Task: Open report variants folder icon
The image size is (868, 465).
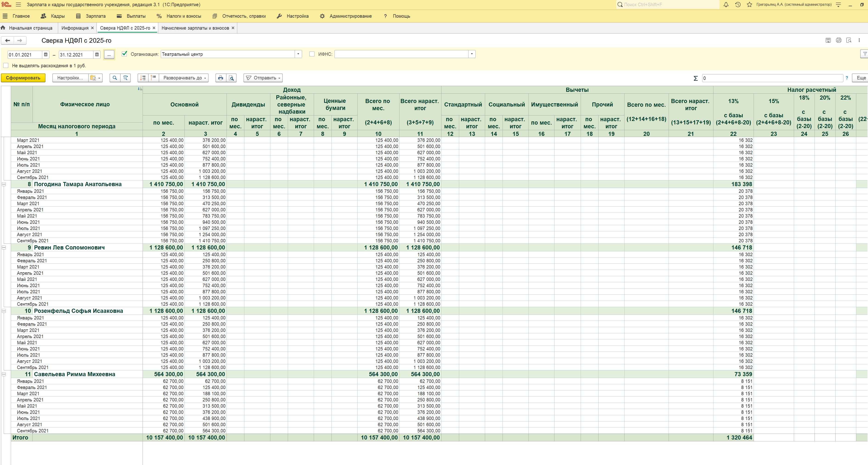Action: point(95,78)
